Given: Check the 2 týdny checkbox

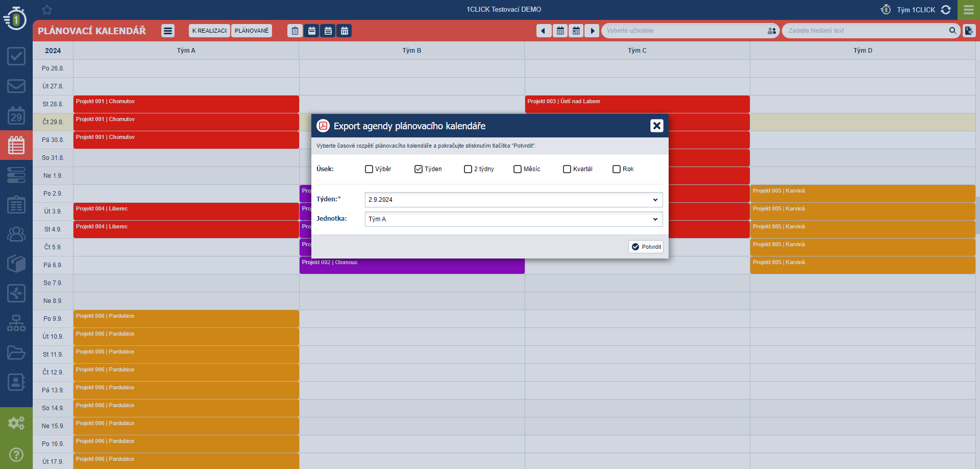Looking at the screenshot, I should (x=468, y=169).
